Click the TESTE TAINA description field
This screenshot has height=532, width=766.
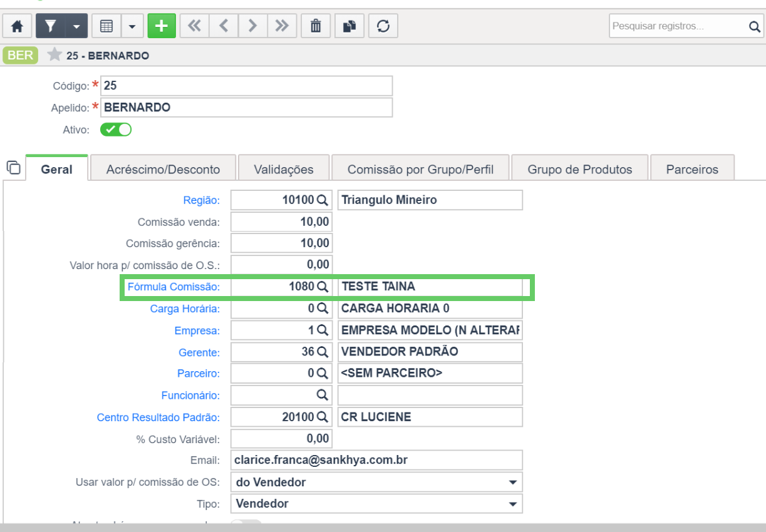(x=430, y=287)
